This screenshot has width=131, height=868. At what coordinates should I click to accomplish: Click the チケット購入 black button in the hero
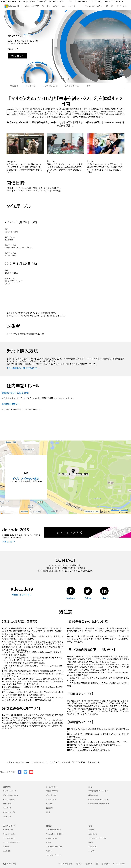pyautogui.click(x=17, y=56)
